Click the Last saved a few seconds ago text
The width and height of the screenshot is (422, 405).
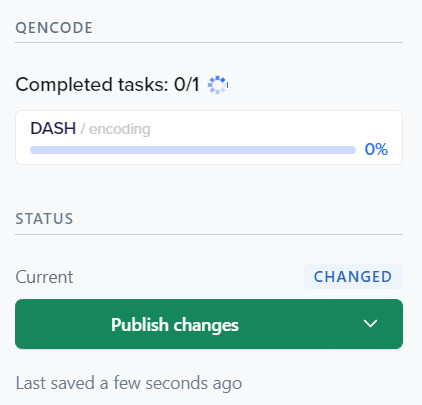129,383
